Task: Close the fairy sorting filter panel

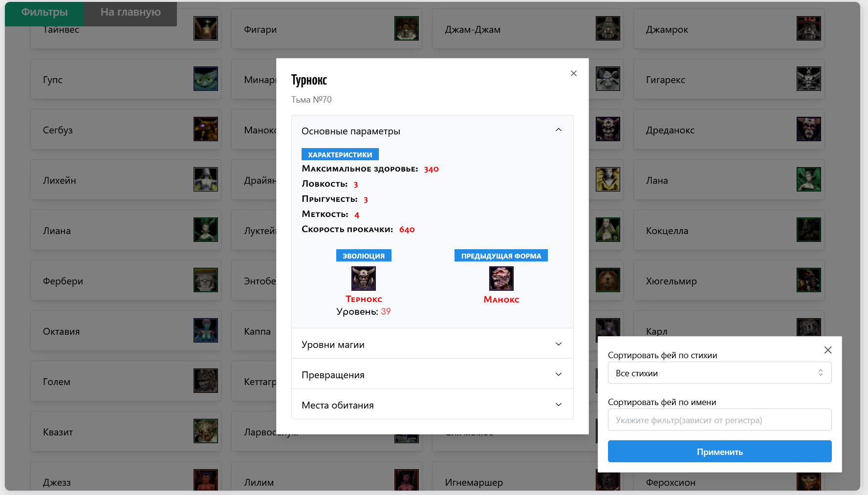Action: point(828,350)
